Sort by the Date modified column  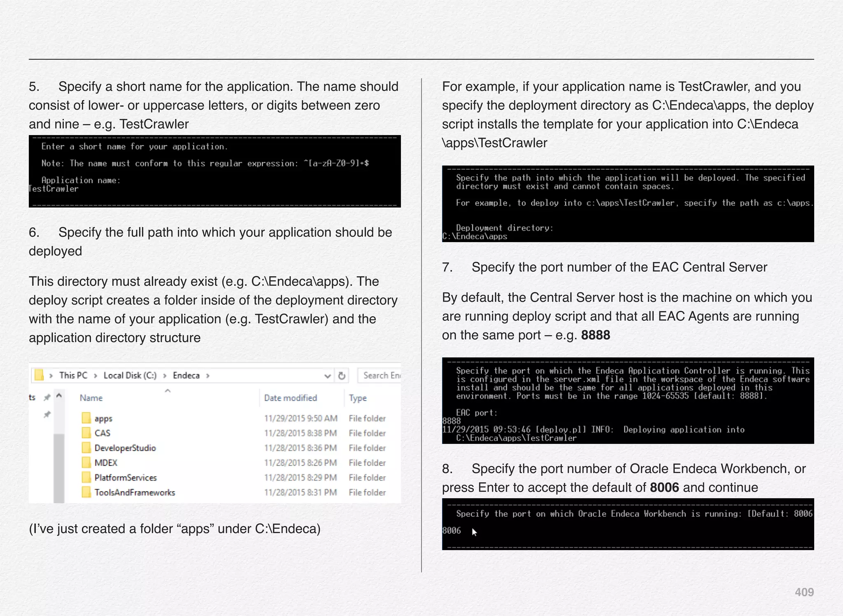pyautogui.click(x=291, y=398)
